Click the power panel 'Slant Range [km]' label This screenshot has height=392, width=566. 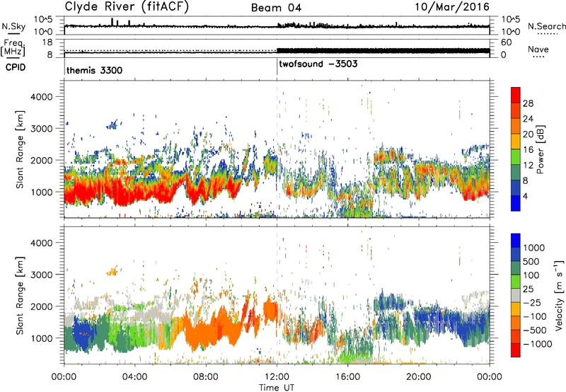pyautogui.click(x=20, y=150)
